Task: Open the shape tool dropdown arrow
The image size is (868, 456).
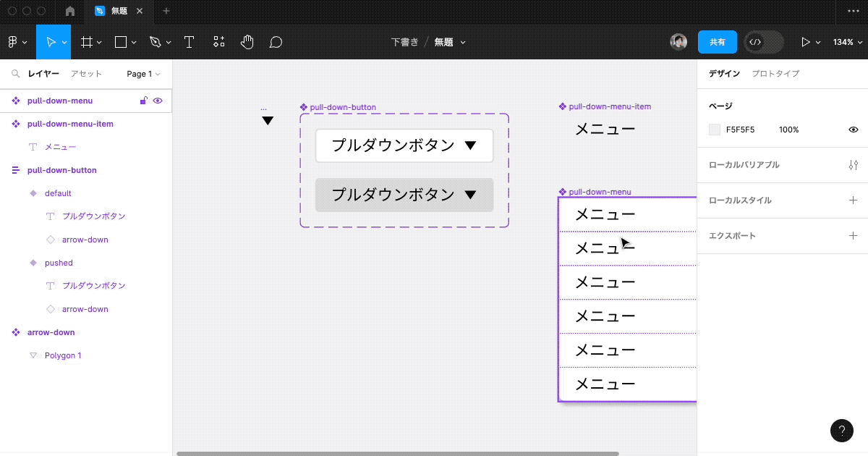Action: [x=134, y=42]
